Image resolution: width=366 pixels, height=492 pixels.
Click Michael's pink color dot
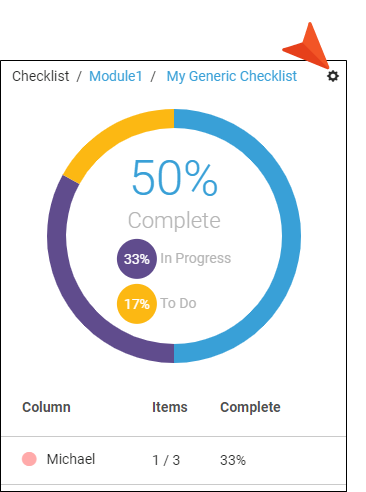(29, 459)
